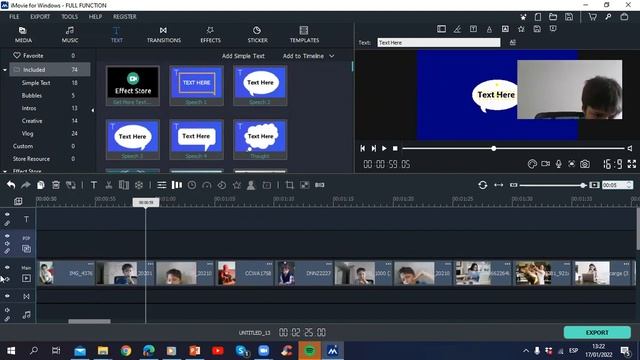
Task: Click the microphone voiceover icon under preview
Action: point(559,164)
